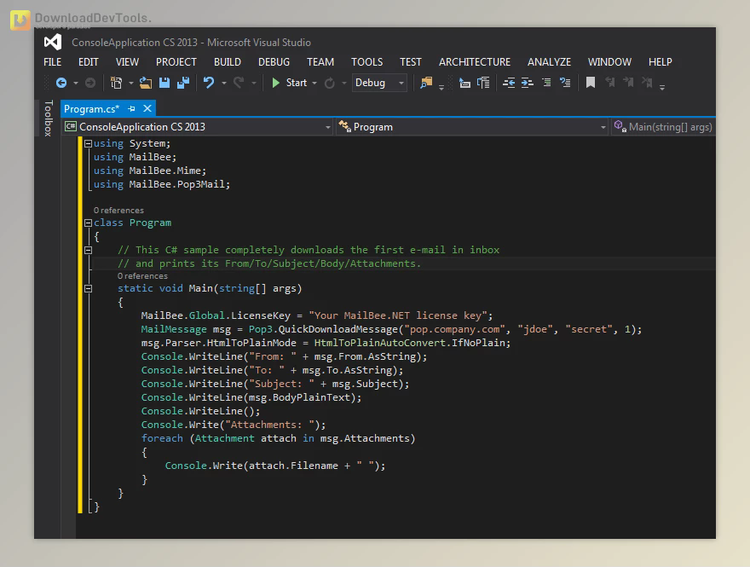Viewport: 750px width, 567px height.
Task: Open the Navigate Backward history dropdown
Action: pos(76,83)
